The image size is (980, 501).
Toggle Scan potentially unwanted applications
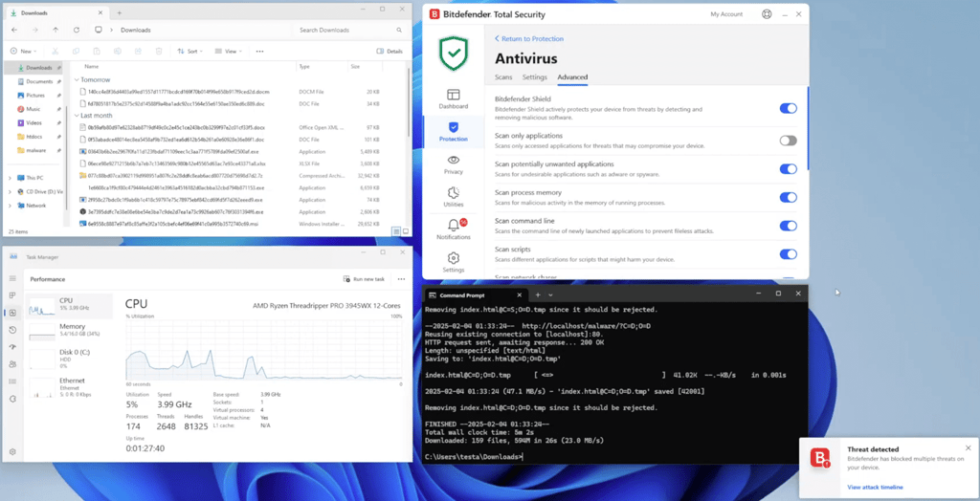point(789,168)
